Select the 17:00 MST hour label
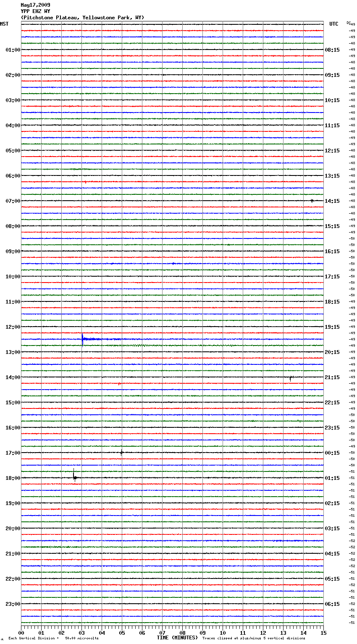The image size is (357, 644). click(x=13, y=453)
